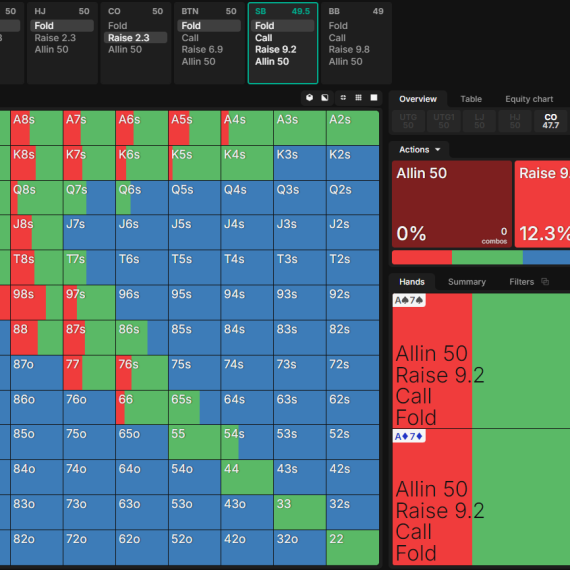Click the half-filled square view icon
This screenshot has width=570, height=570.
point(325,97)
